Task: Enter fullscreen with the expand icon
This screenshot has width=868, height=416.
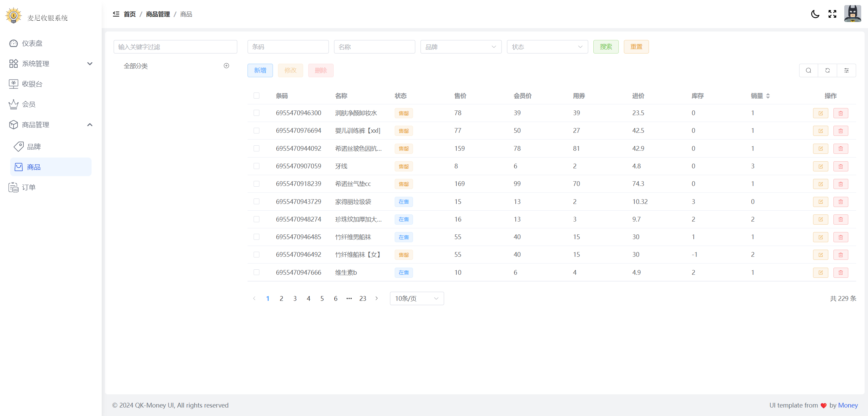Action: pos(832,14)
